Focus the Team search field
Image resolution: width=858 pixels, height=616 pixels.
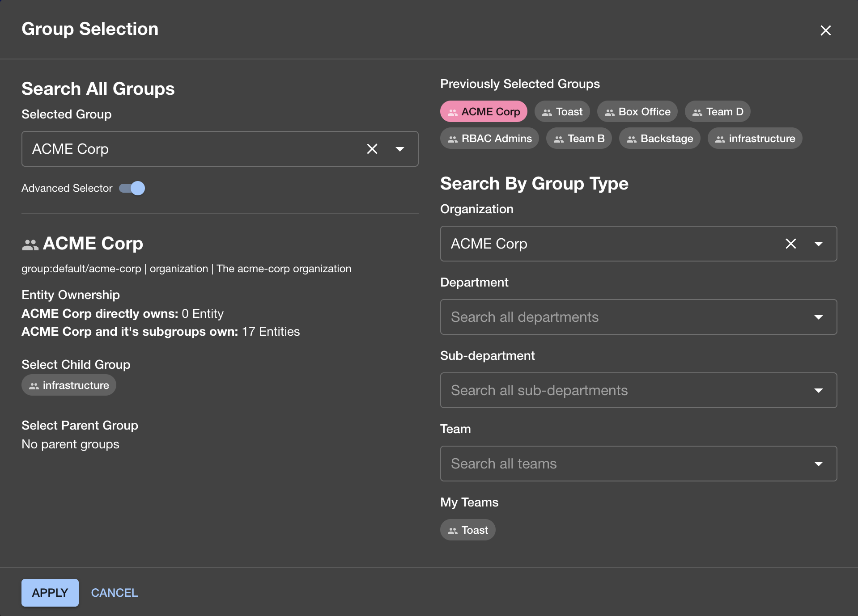coord(639,464)
